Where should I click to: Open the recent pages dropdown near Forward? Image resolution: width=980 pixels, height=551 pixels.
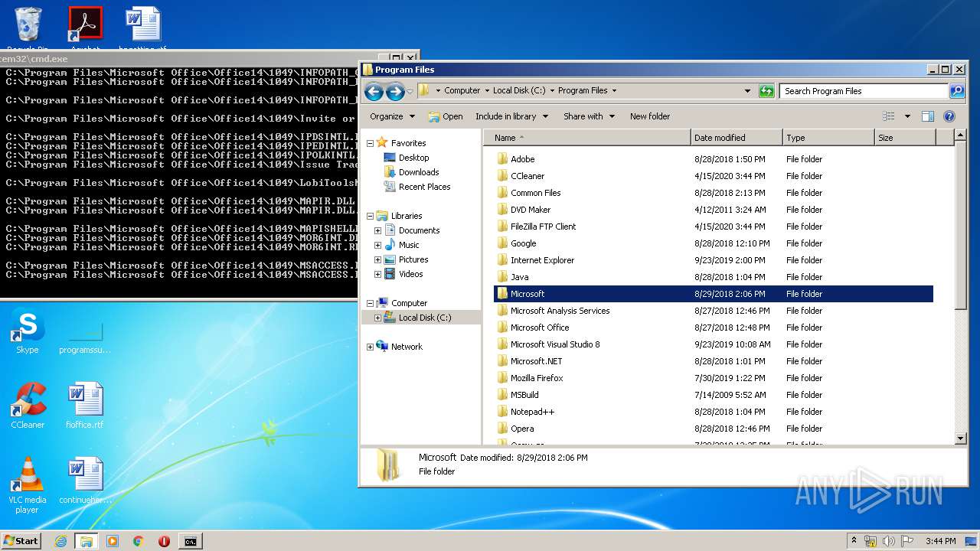(410, 92)
